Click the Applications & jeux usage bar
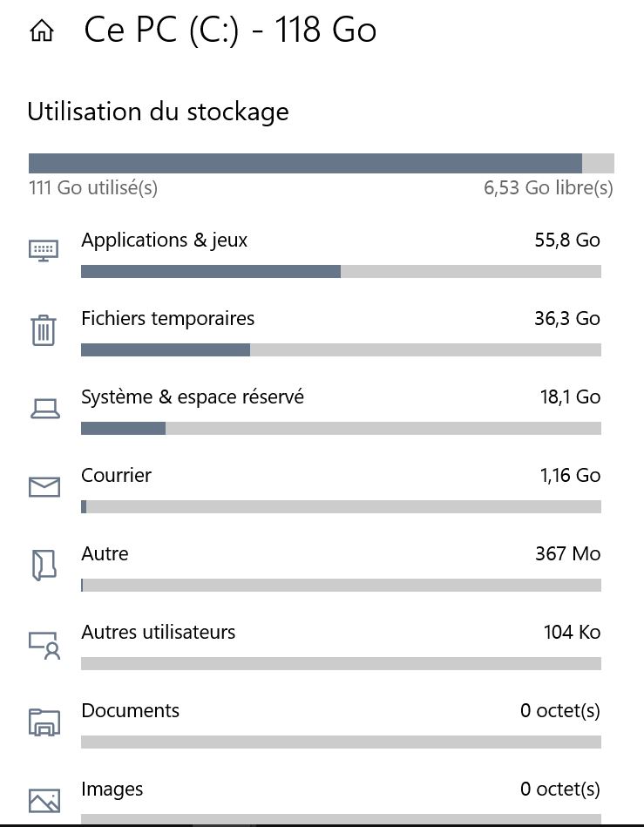Viewport: 644px width, 827px height. 341,272
